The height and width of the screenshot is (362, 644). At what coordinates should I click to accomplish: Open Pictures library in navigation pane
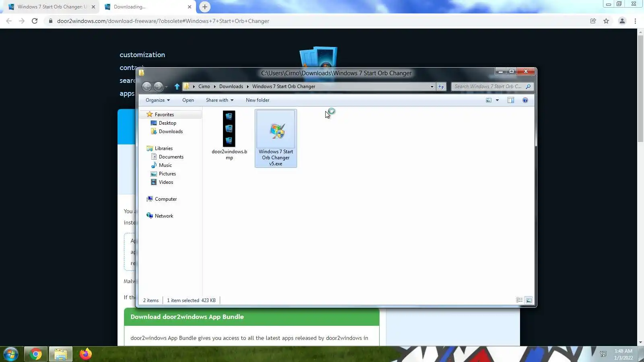(x=167, y=174)
